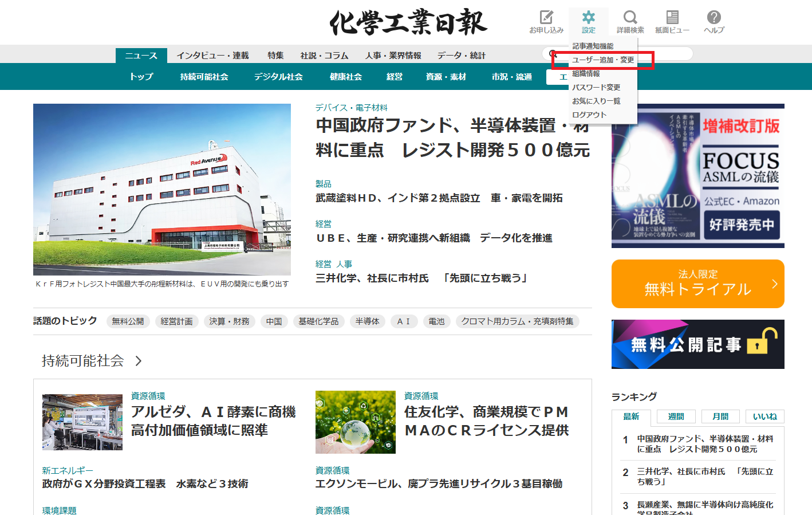Click inside the article search field
Viewport: 812px width, 515px height.
click(618, 53)
